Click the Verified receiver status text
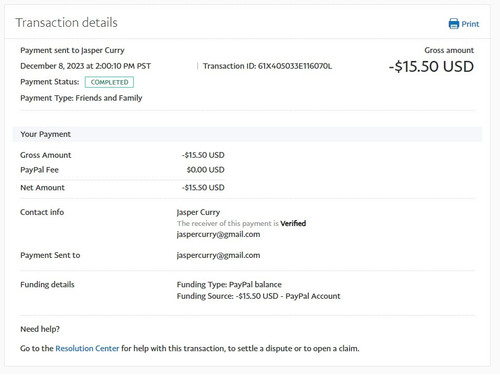500x378 pixels. [x=293, y=223]
